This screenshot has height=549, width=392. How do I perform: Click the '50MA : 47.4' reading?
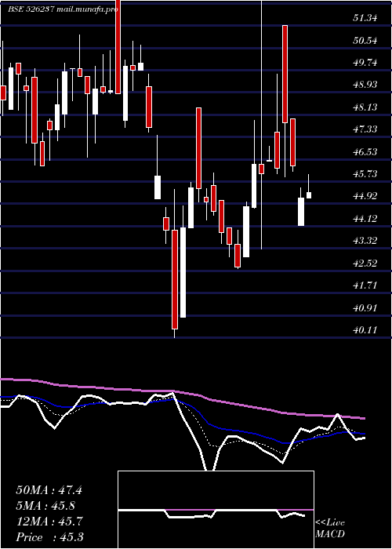[49, 490]
